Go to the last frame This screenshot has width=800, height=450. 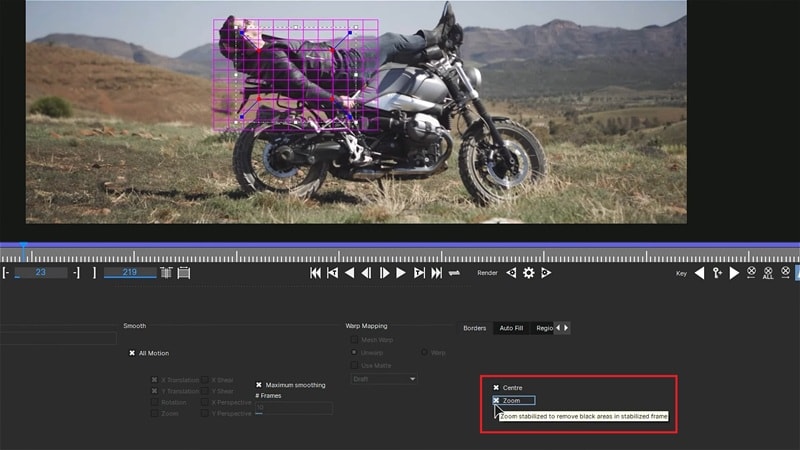click(437, 273)
